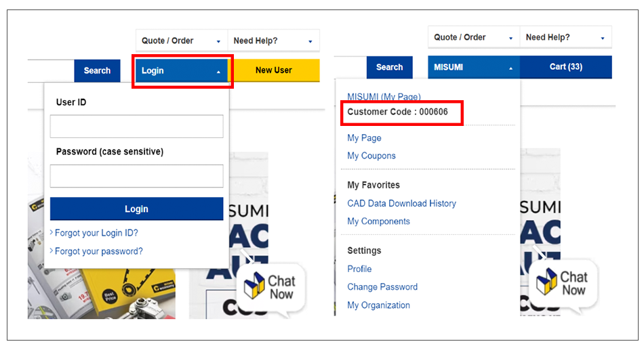Open Forgot your Login ID? link
644x348 pixels.
pos(96,233)
